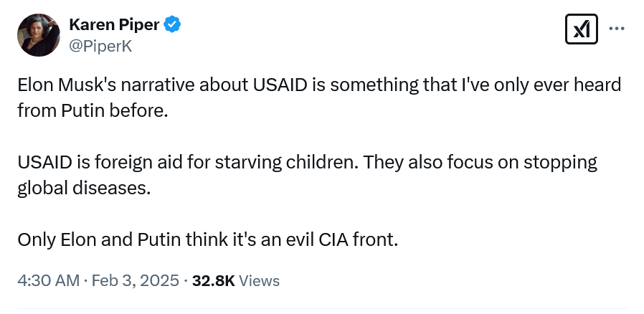Open Karen Piper's profile picture
The height and width of the screenshot is (314, 644).
[x=39, y=35]
